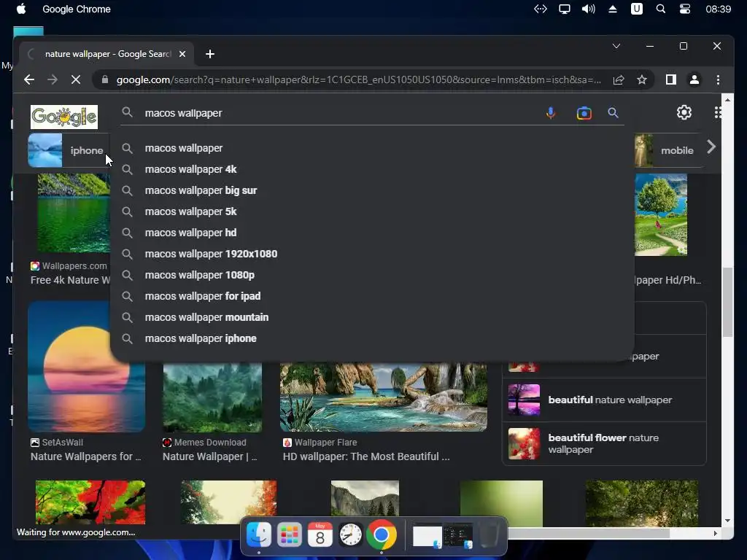Open Trash from the dock

[x=489, y=535]
